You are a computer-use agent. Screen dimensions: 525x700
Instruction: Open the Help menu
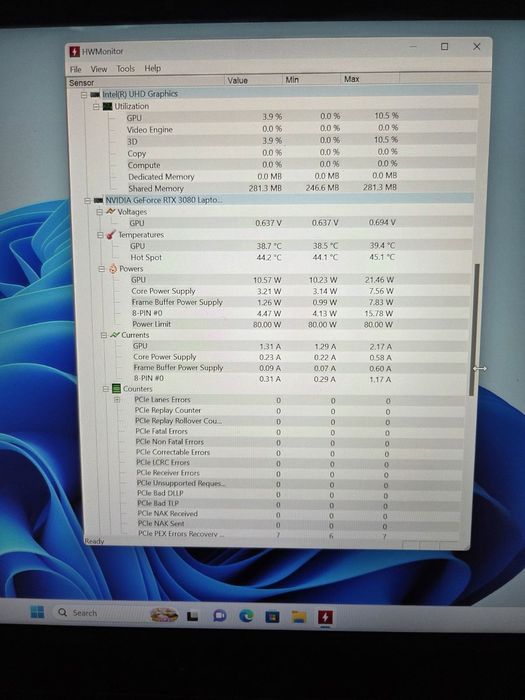(152, 68)
